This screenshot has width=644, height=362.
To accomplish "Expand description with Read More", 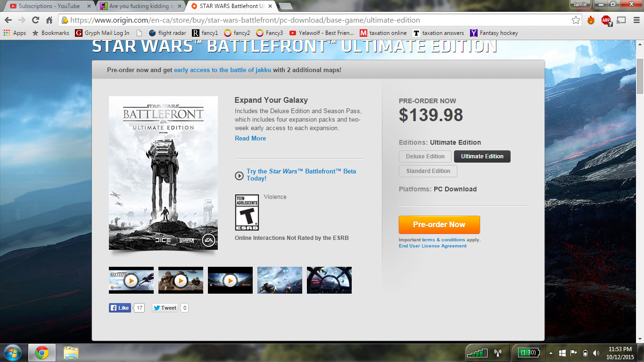I will 250,138.
